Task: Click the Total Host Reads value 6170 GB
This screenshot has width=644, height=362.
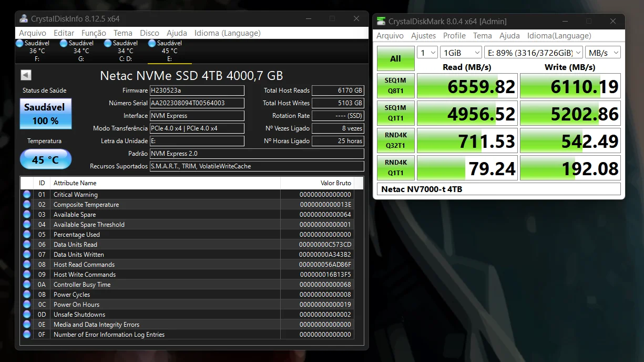Action: (338, 91)
